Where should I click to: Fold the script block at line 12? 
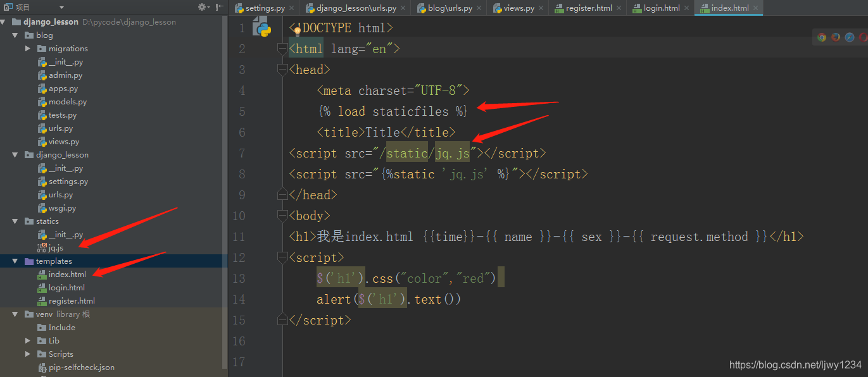point(282,257)
